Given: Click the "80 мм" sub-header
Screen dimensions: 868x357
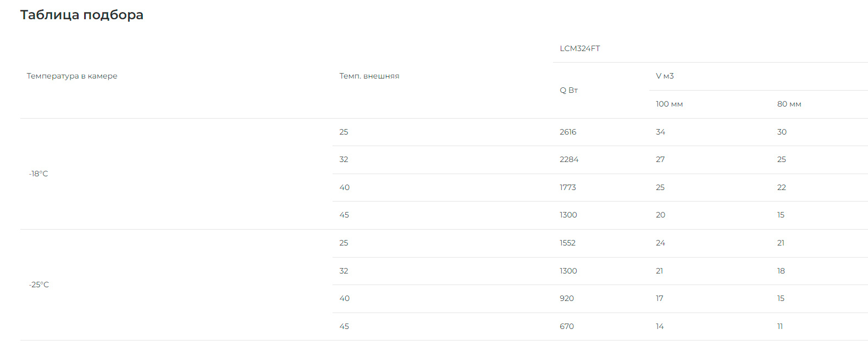Looking at the screenshot, I should point(789,104).
